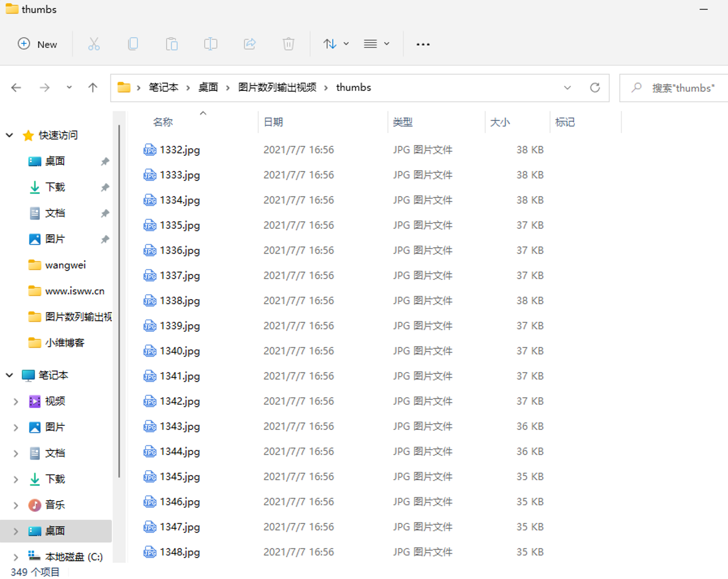Refresh the current folder
The image size is (728, 579).
pyautogui.click(x=595, y=88)
